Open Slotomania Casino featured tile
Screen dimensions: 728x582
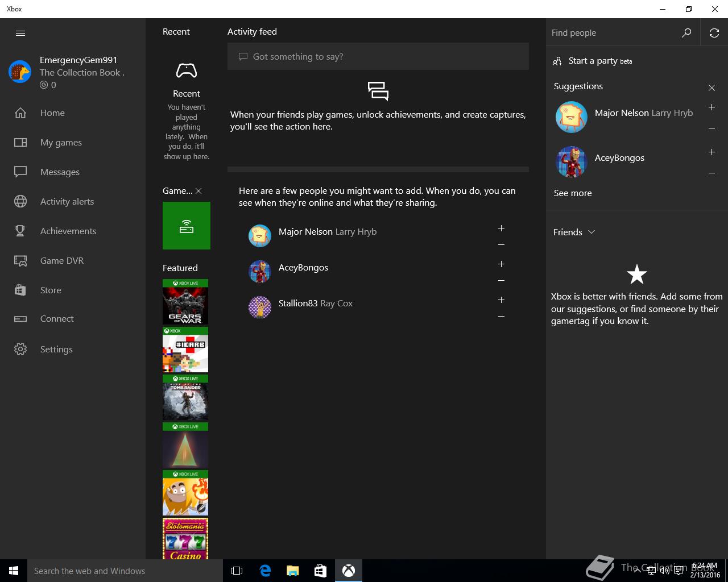pos(185,539)
